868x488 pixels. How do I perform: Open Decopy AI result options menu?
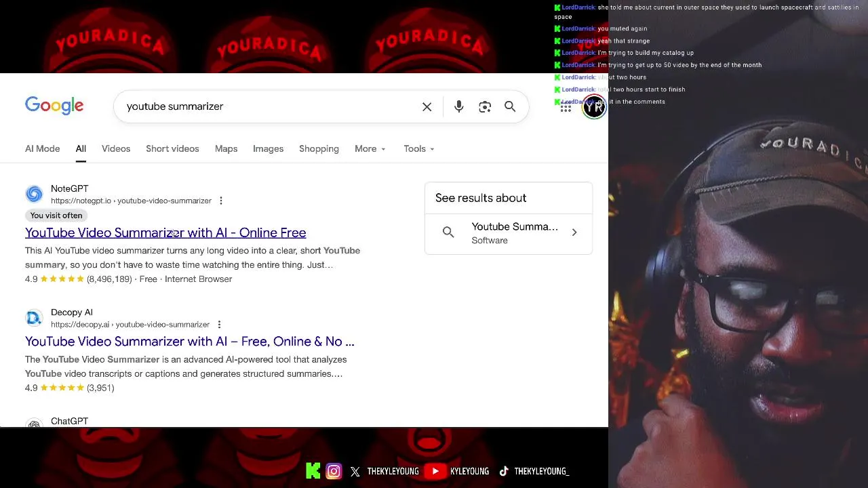(219, 325)
